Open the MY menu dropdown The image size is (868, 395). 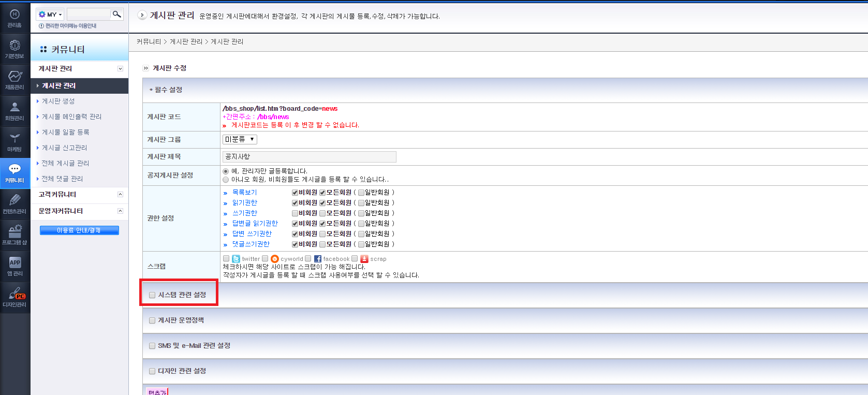pyautogui.click(x=50, y=14)
